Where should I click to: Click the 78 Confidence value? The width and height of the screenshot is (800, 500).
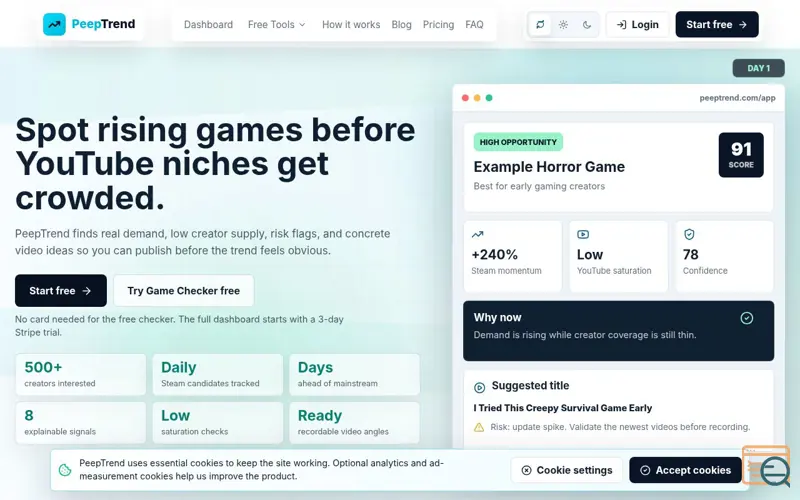click(691, 255)
